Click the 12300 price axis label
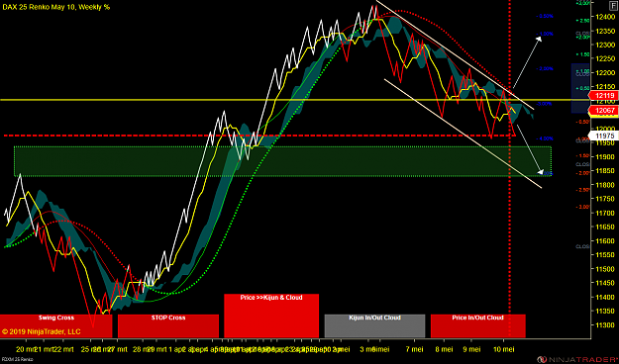 pos(604,45)
